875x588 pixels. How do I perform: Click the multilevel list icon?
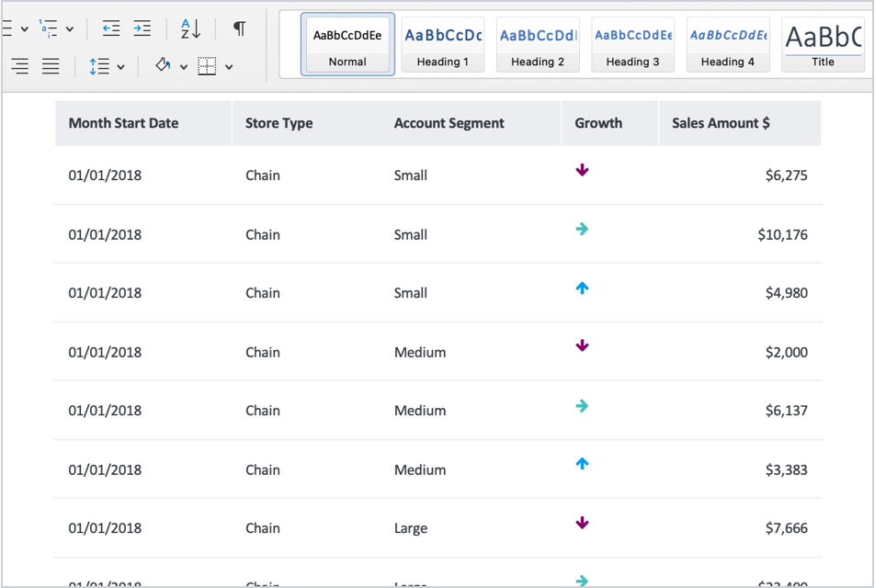tap(49, 28)
